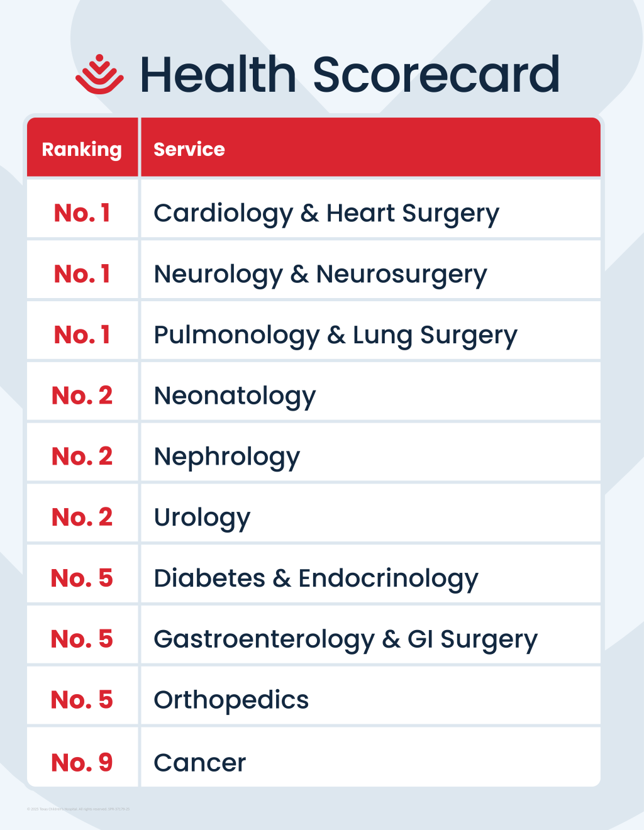Click Diabetes & Endocrinology service
This screenshot has width=644, height=830.
316,578
